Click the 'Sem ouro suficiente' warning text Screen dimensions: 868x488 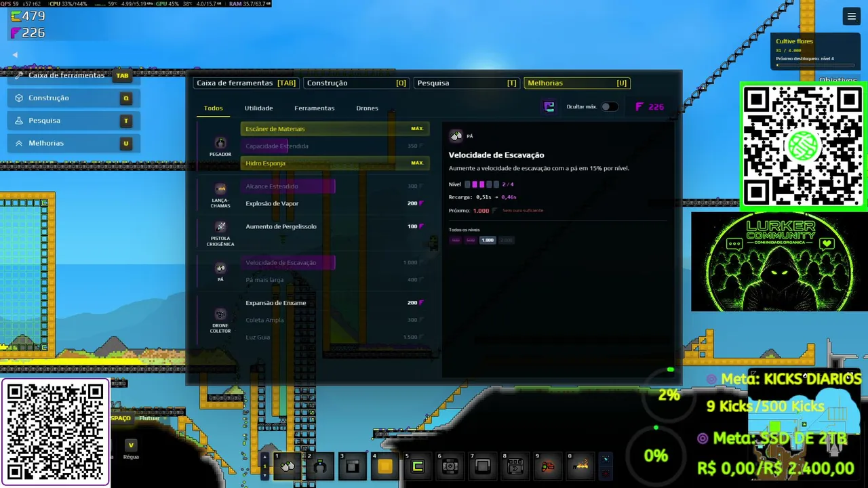[x=523, y=211]
